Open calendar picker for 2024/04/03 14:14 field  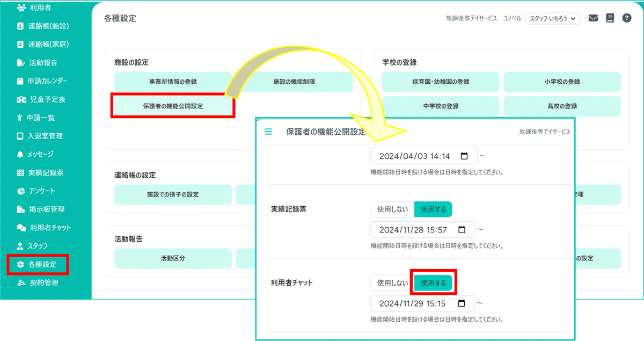pos(464,156)
